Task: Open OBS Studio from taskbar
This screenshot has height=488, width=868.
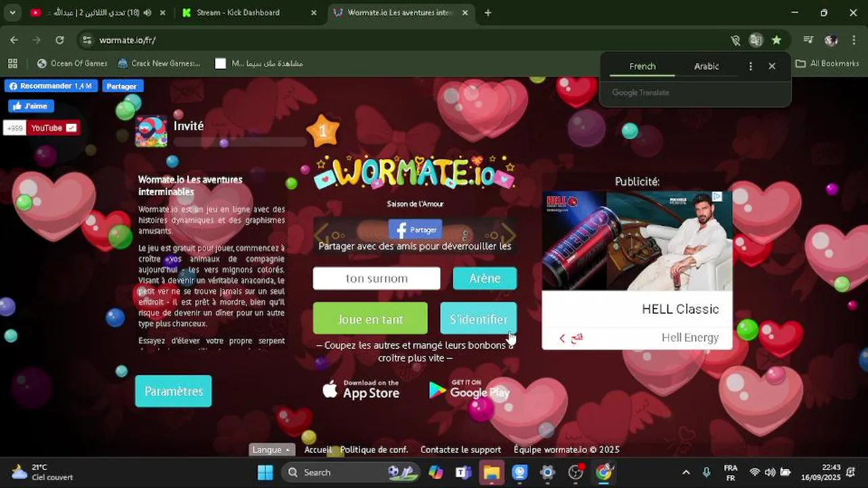Action: coord(576,472)
